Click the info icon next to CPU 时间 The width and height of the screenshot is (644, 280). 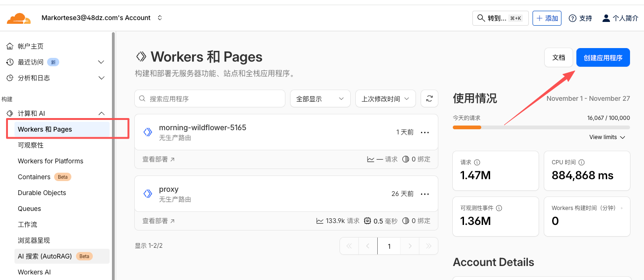581,162
